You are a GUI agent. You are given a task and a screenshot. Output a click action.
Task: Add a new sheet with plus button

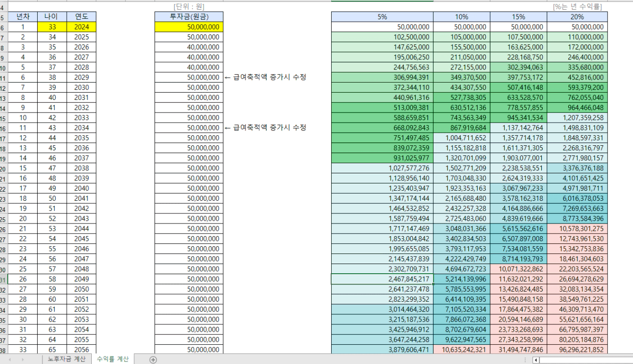(x=153, y=360)
